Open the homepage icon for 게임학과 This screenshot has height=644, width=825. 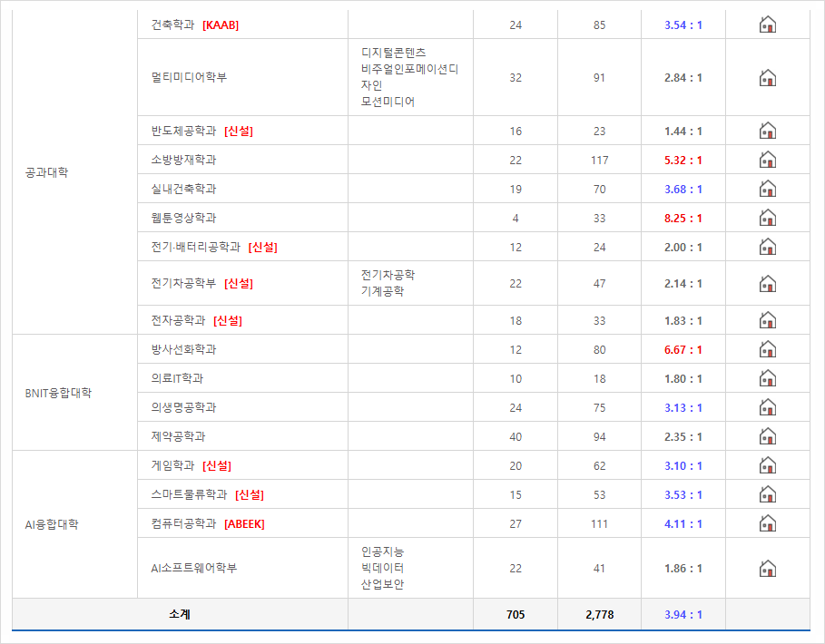point(768,465)
